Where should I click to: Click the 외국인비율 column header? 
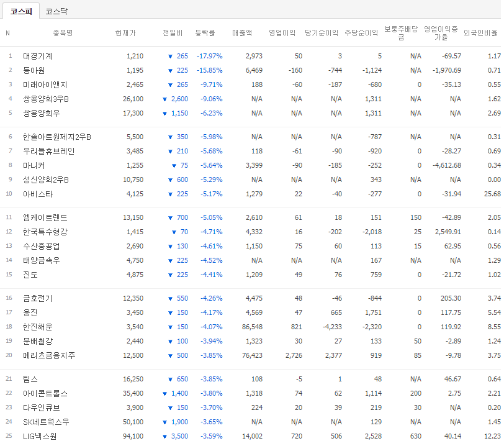tap(480, 33)
